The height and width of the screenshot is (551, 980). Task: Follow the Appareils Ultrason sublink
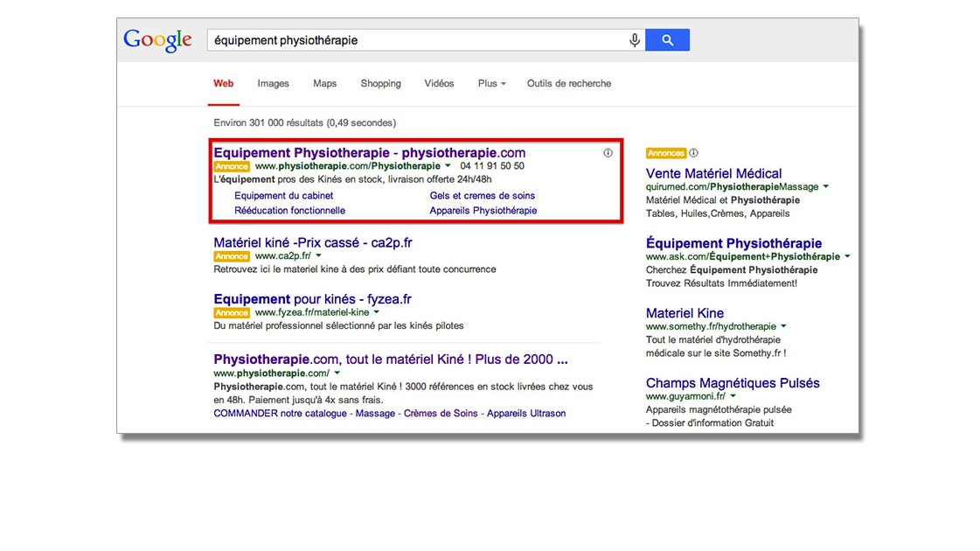point(526,414)
